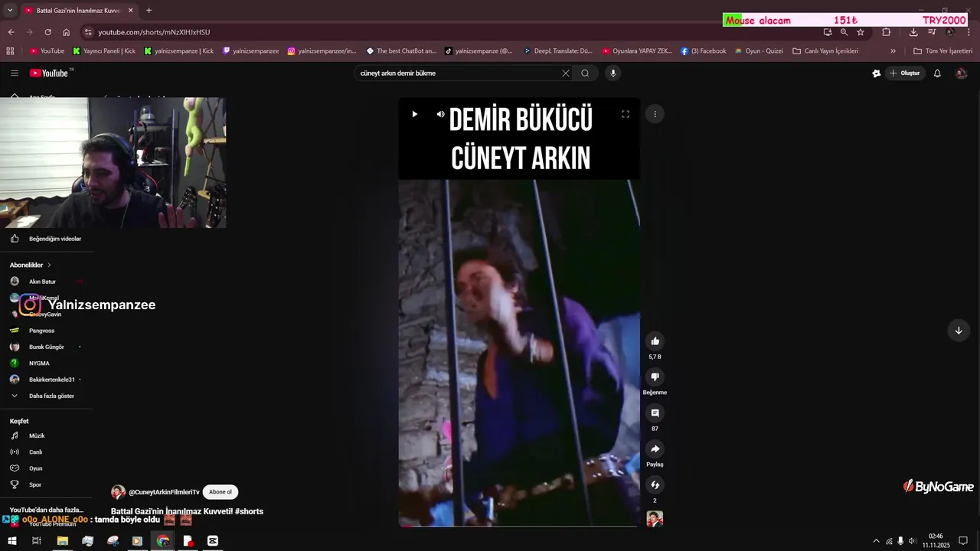This screenshot has height=551, width=980.
Task: Click the magnifier search button
Action: pos(585,73)
